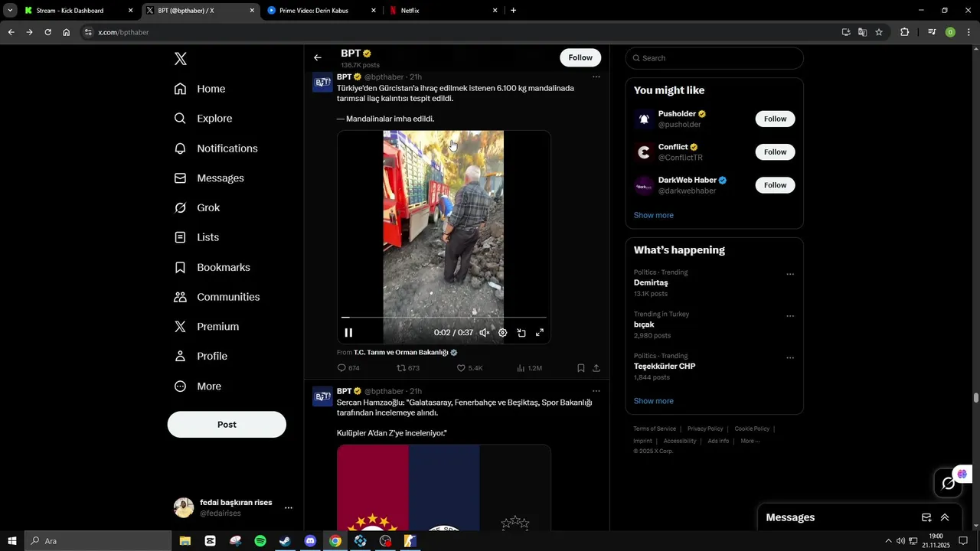The width and height of the screenshot is (980, 551).
Task: View analytics for the 1.2M views post
Action: [x=529, y=368]
